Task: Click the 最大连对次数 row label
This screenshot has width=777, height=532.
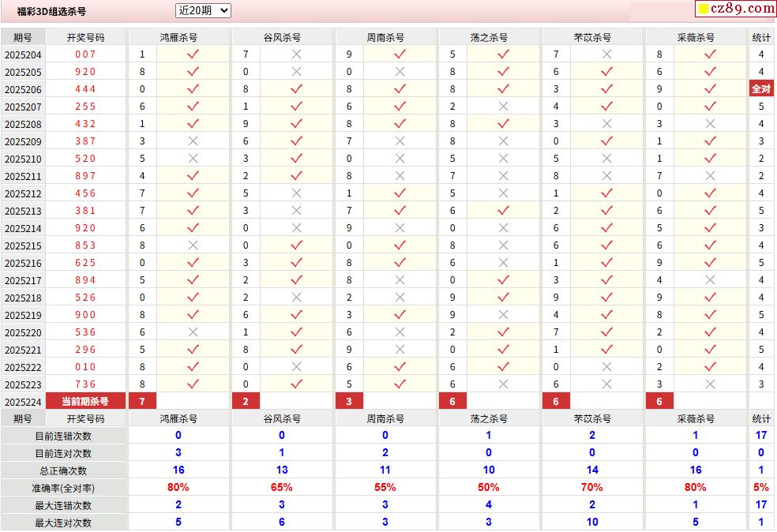Action: click(63, 523)
